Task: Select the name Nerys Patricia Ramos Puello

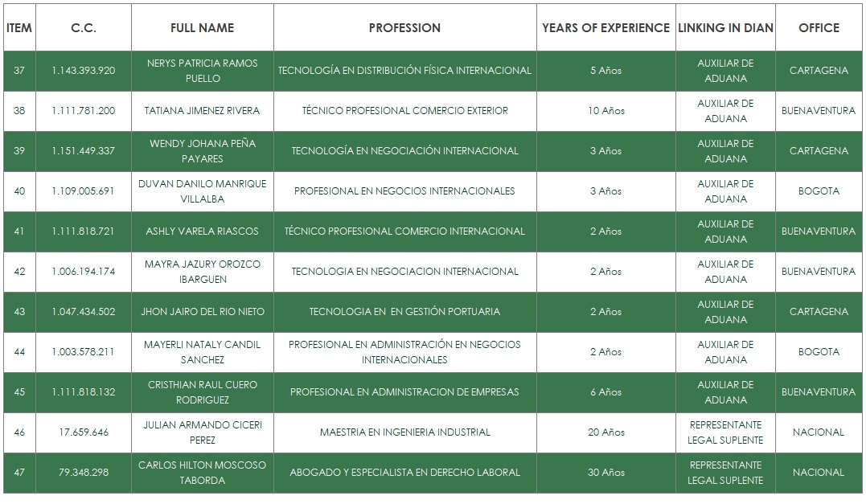Action: [x=202, y=71]
